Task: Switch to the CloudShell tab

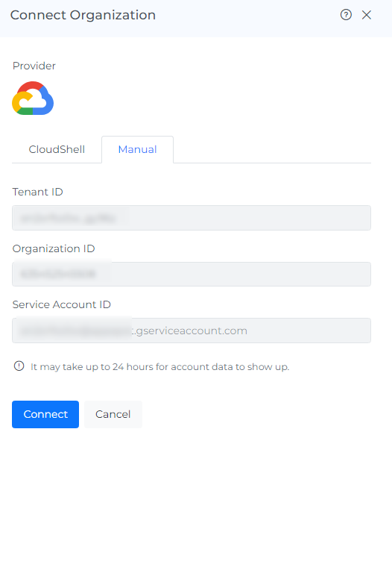Action: point(57,149)
